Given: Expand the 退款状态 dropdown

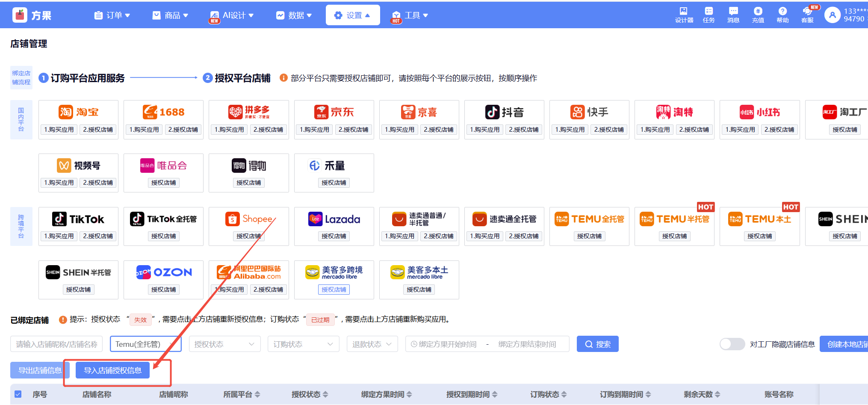Looking at the screenshot, I should tap(372, 344).
